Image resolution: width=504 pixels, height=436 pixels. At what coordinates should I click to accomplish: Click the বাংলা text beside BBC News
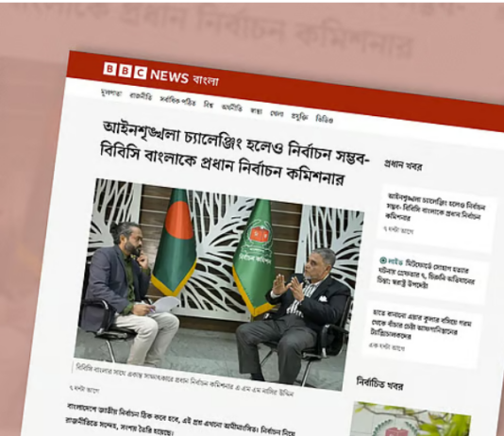tap(206, 80)
